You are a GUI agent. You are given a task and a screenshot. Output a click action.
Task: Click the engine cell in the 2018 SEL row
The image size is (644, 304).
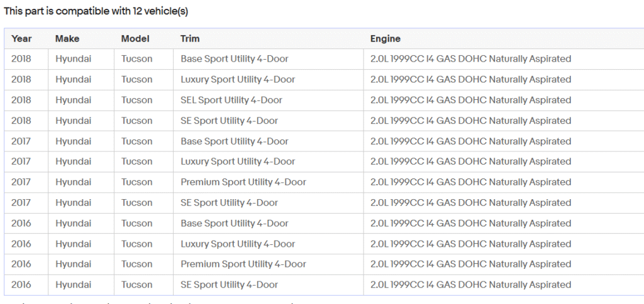(x=470, y=100)
